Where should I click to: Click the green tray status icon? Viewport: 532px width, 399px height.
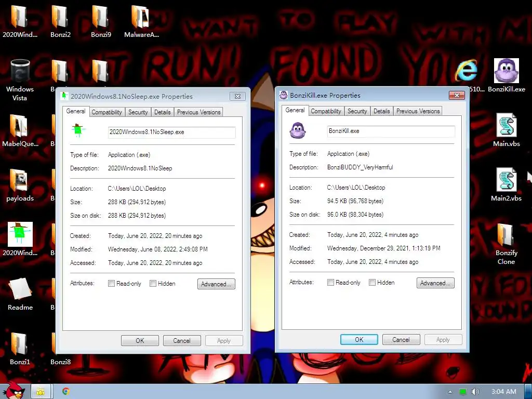[x=463, y=392]
